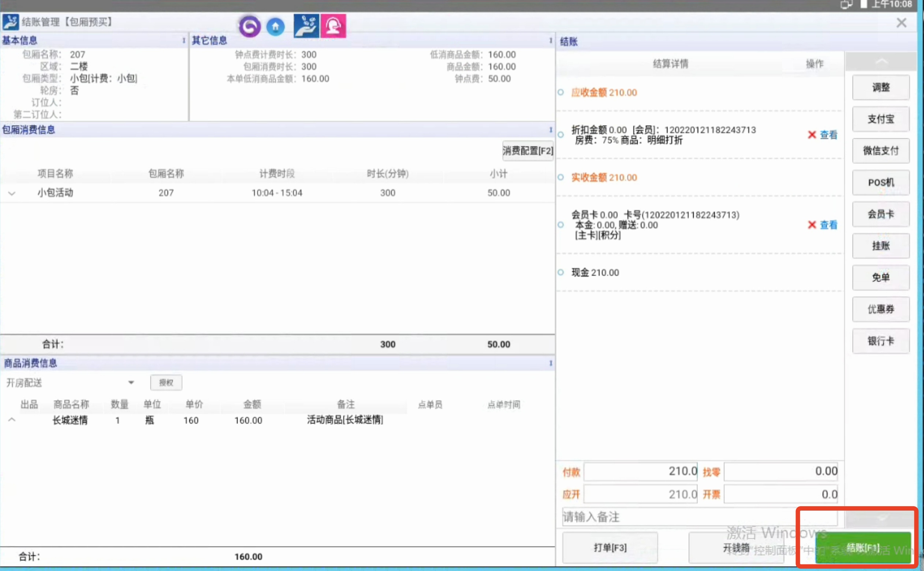
Task: Remove the member discount entry with red X
Action: (811, 135)
